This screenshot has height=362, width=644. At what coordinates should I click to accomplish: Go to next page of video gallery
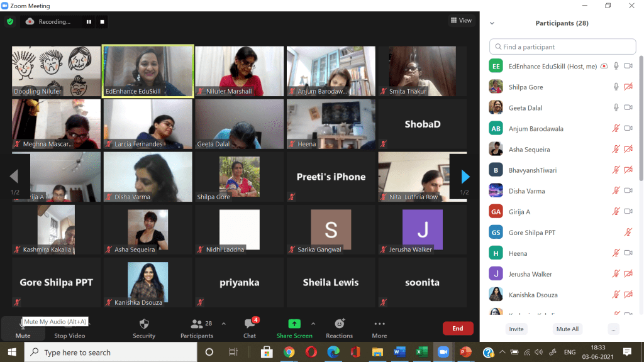click(x=465, y=177)
